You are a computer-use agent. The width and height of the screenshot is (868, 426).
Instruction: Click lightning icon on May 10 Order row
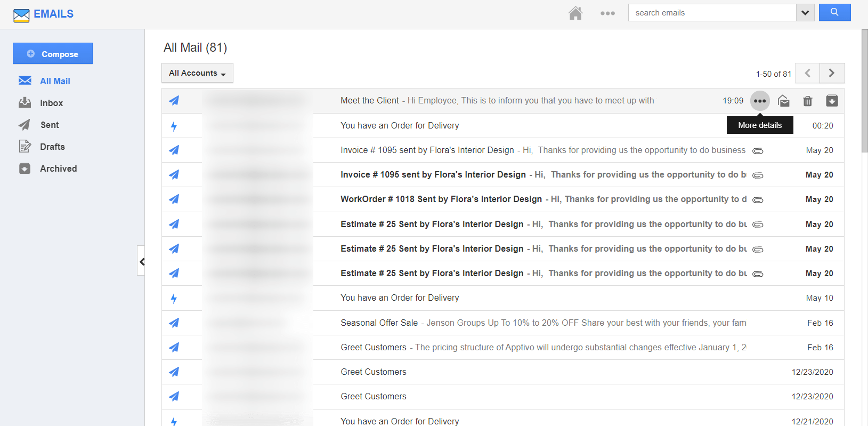tap(174, 298)
